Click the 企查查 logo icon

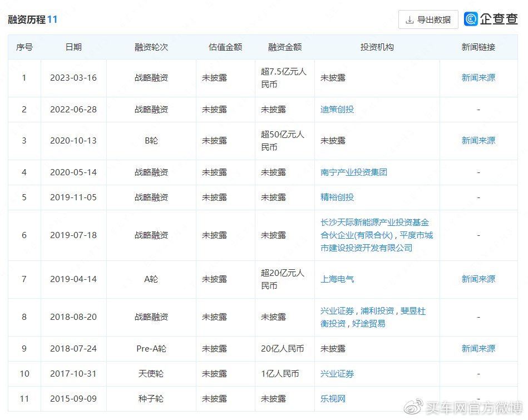coord(471,19)
